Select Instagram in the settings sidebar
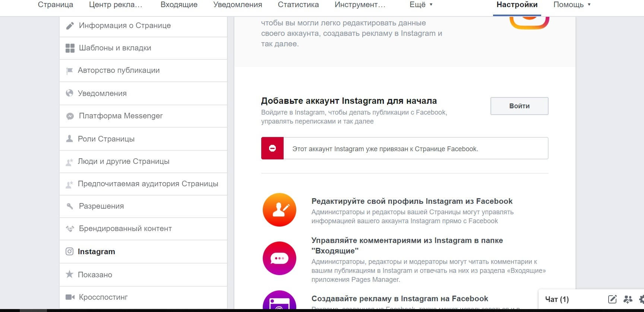This screenshot has width=644, height=312. click(143, 252)
